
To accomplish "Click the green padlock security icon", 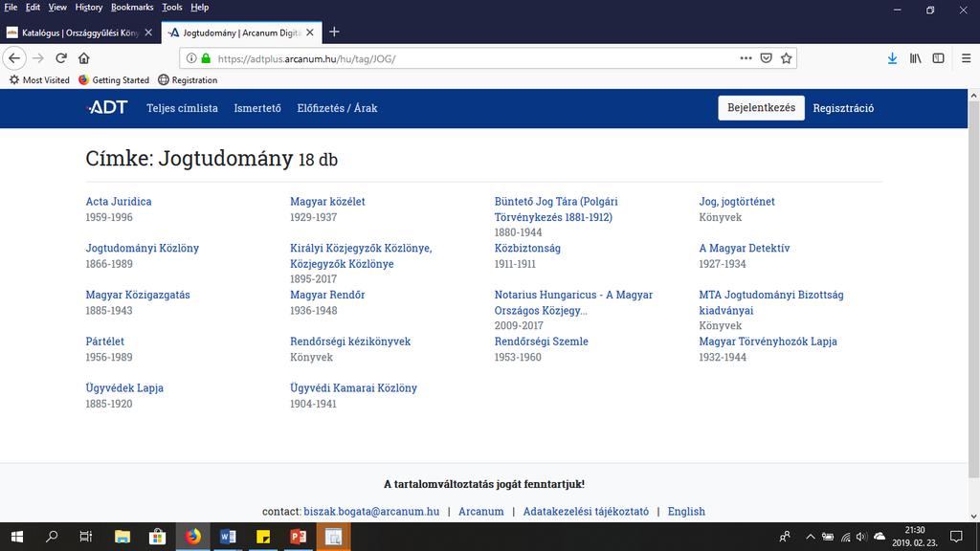I will tap(206, 58).
